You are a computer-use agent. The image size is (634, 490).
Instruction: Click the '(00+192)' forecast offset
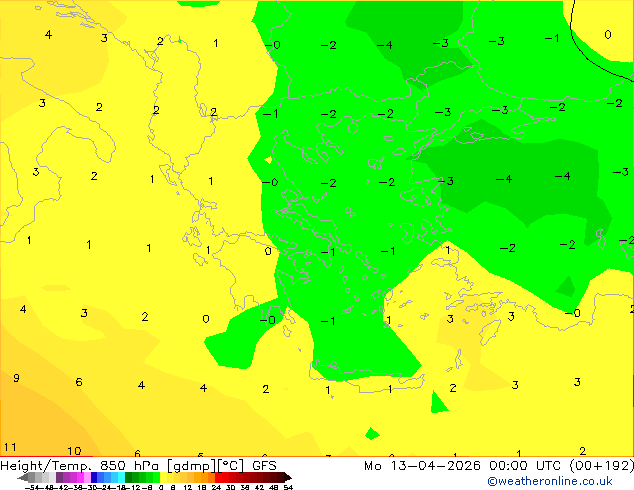click(x=602, y=466)
